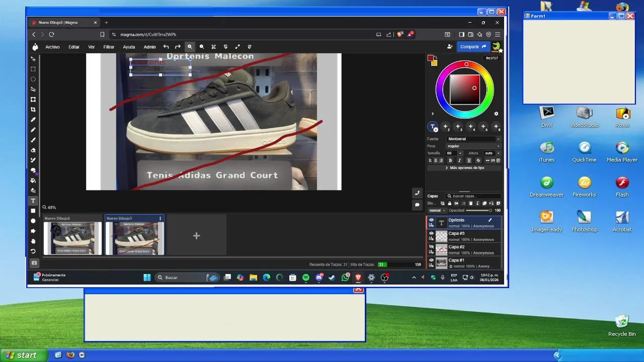
Task: Add a new drawing with plus tile
Action: pos(196,235)
